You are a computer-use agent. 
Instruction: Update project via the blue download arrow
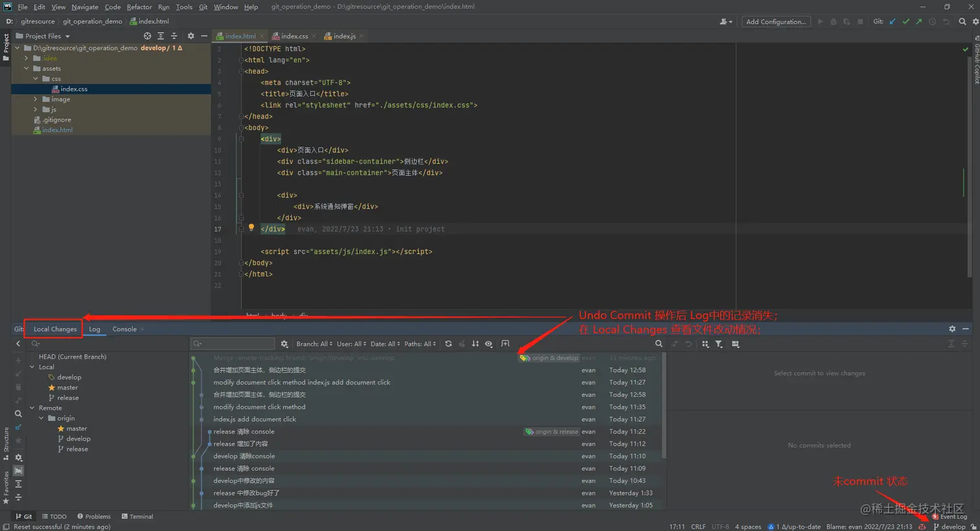tap(891, 21)
